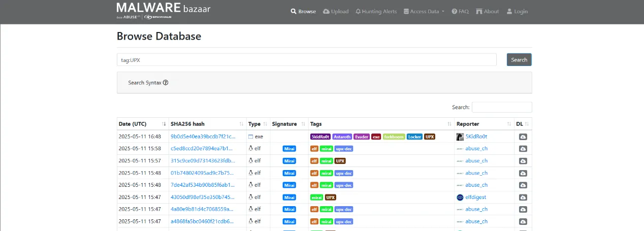
Task: Open hash link 9b0d5e40ea39bcdb7f21c
Action: click(203, 137)
